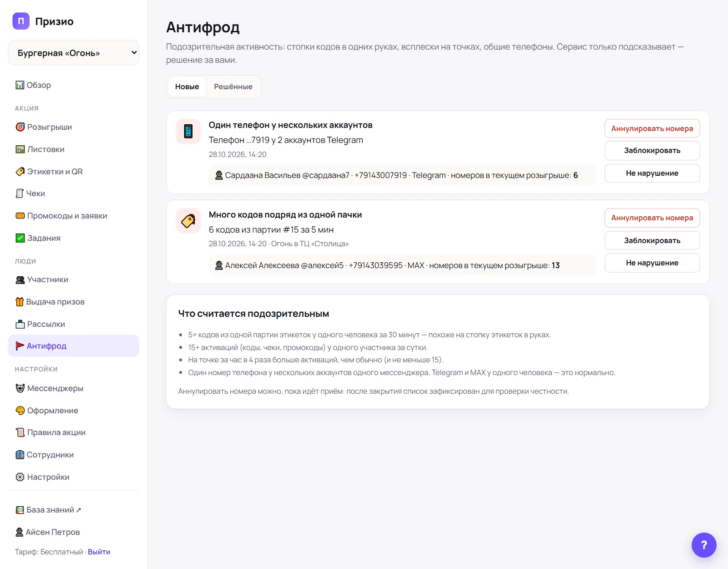Click the text Телефон ...7919 у 2 аккаунтов Telegram
The height and width of the screenshot is (569, 728).
pyautogui.click(x=286, y=140)
